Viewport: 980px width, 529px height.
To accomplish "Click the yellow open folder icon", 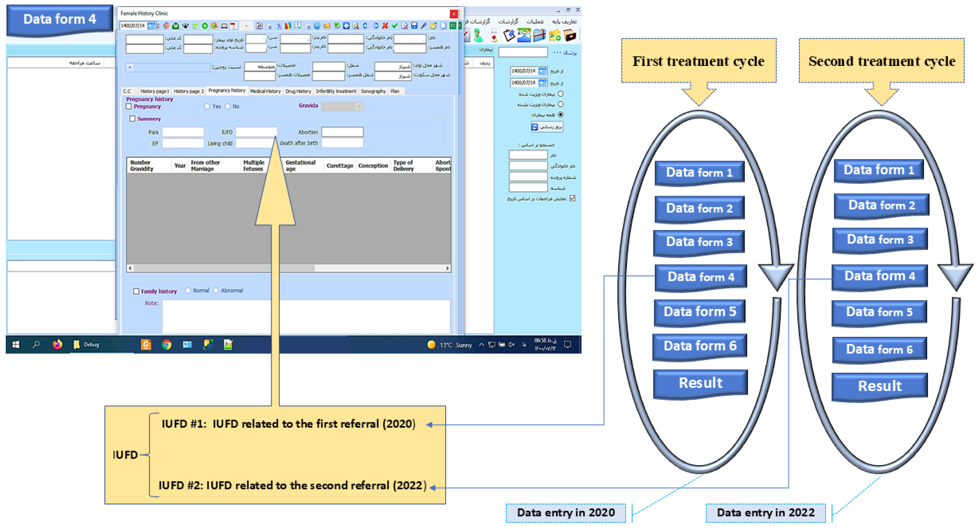I will coord(433,25).
